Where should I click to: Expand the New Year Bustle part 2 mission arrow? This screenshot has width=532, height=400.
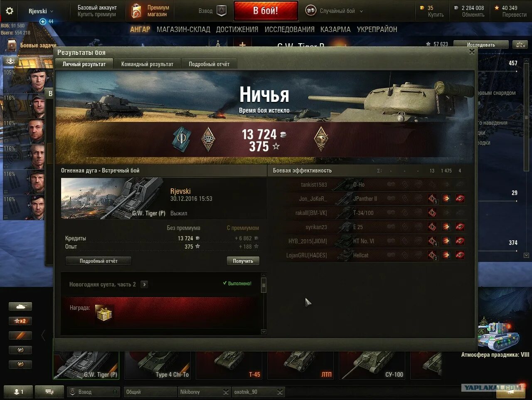coord(144,284)
